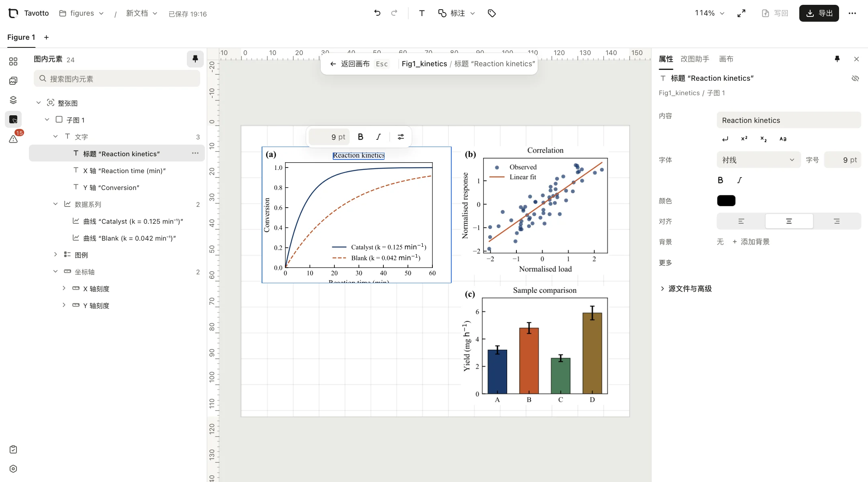Open text options sliders icon in the floating toolbar
The image size is (868, 482).
point(401,137)
